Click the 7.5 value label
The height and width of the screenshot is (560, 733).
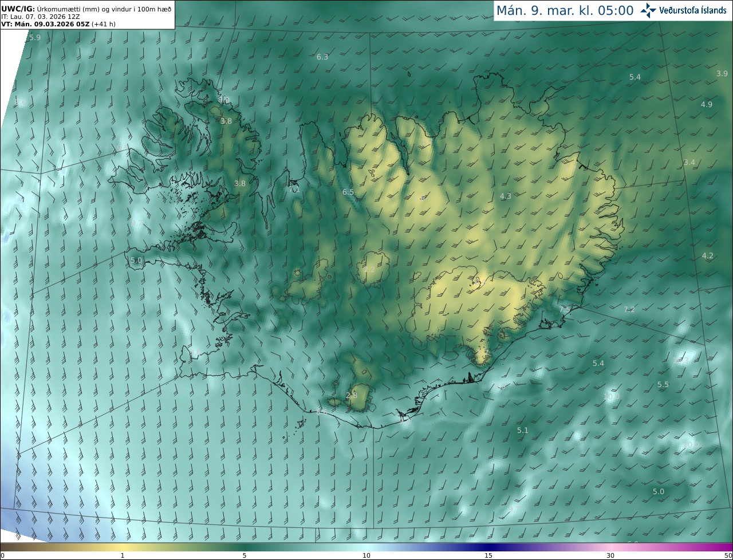565,309
